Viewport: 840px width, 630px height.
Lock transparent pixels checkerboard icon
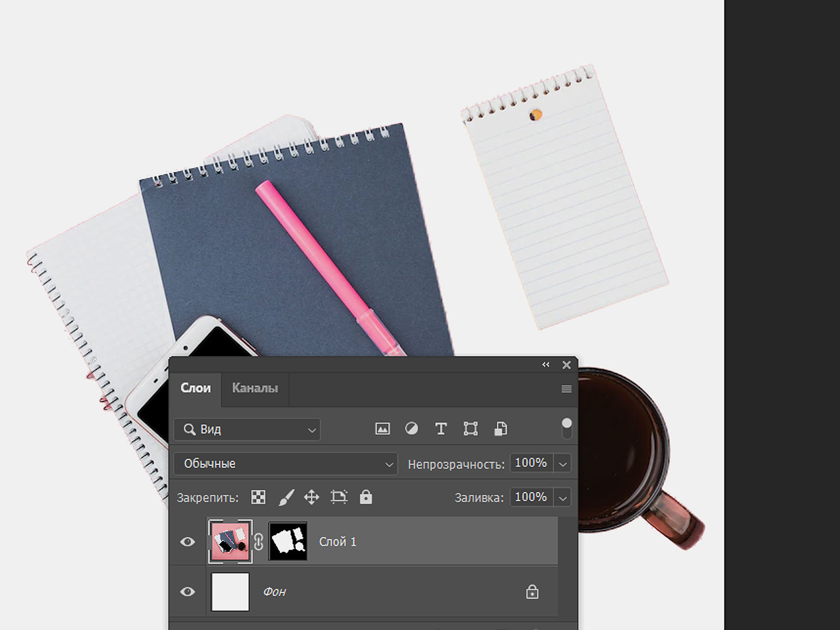tap(258, 497)
